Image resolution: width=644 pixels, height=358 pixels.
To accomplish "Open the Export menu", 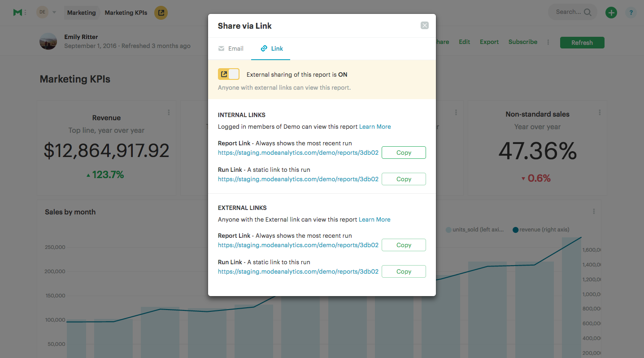I will point(489,42).
